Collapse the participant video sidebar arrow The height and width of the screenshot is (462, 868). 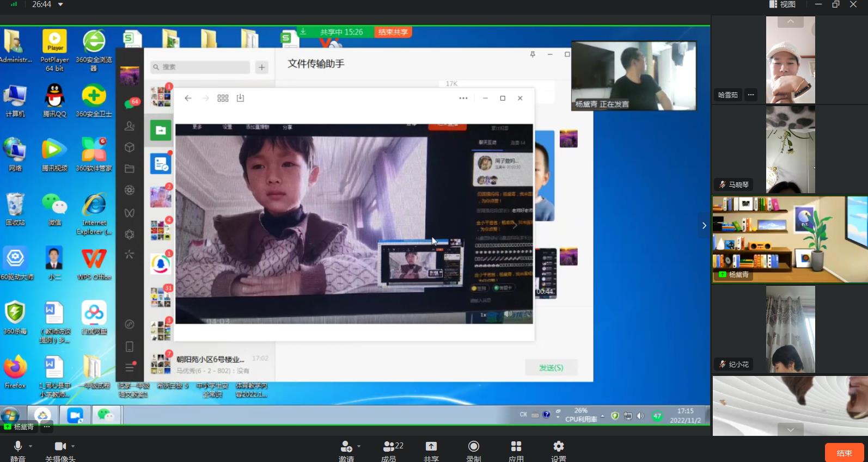click(x=704, y=225)
